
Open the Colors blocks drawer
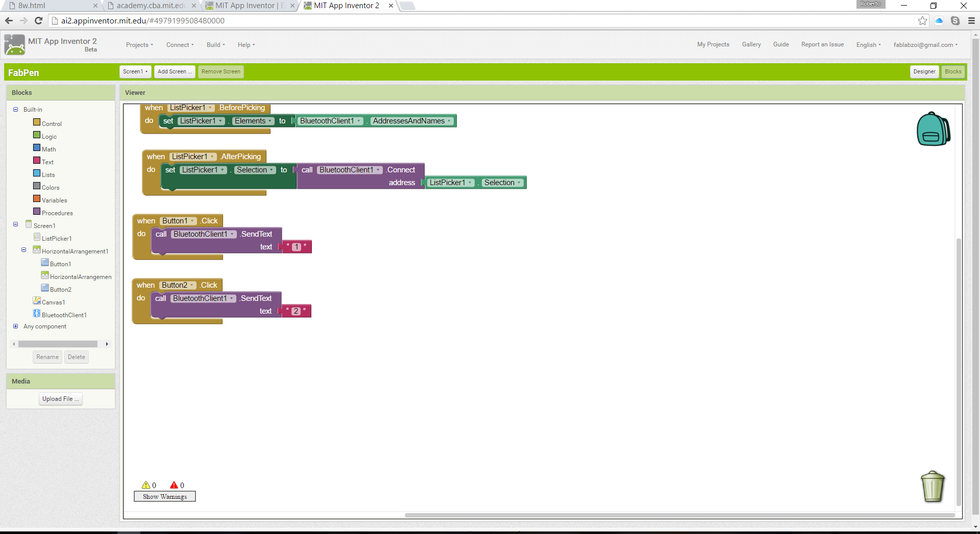tap(51, 188)
